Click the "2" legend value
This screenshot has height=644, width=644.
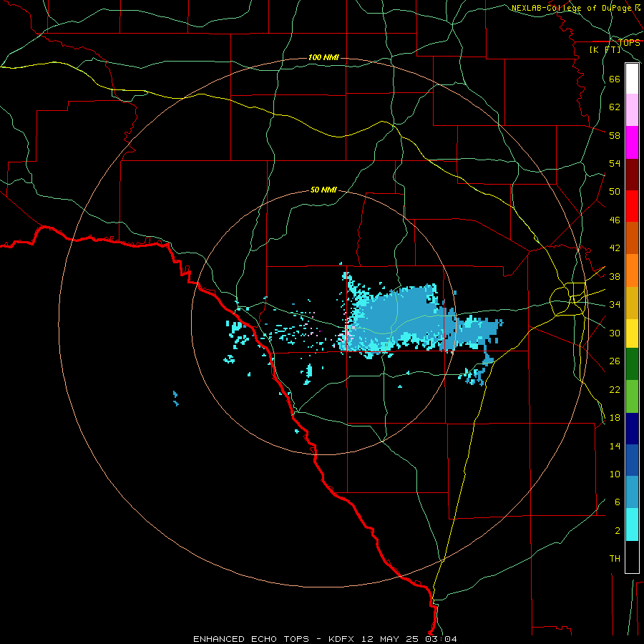(618, 531)
